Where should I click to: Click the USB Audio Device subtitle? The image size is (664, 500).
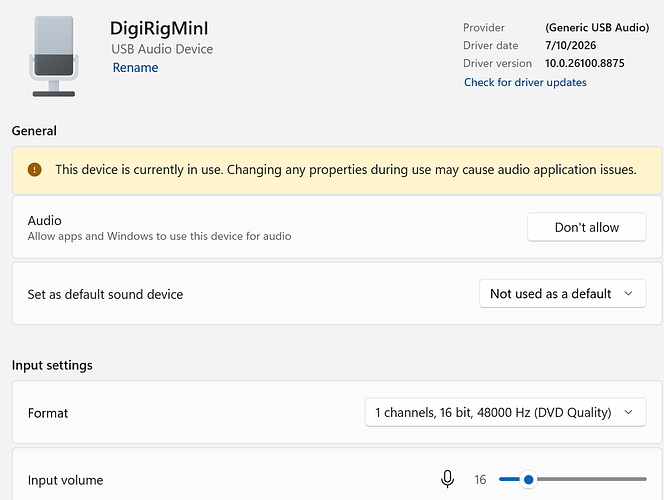162,49
